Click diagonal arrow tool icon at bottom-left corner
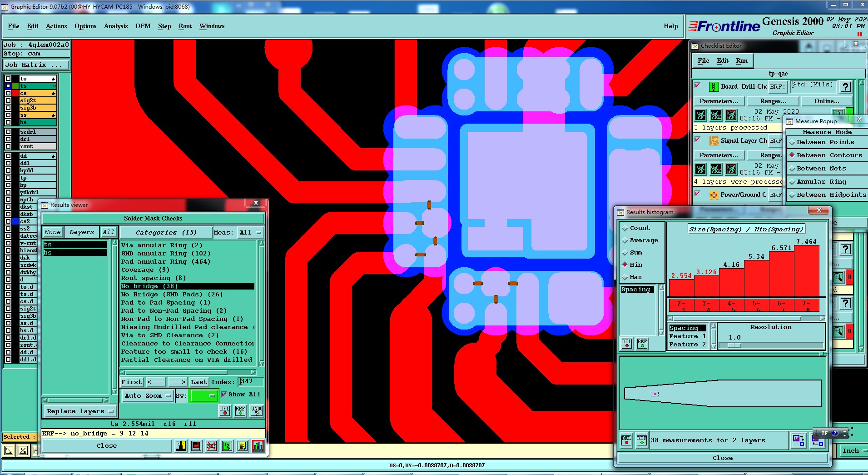The width and height of the screenshot is (868, 475). tap(9, 450)
